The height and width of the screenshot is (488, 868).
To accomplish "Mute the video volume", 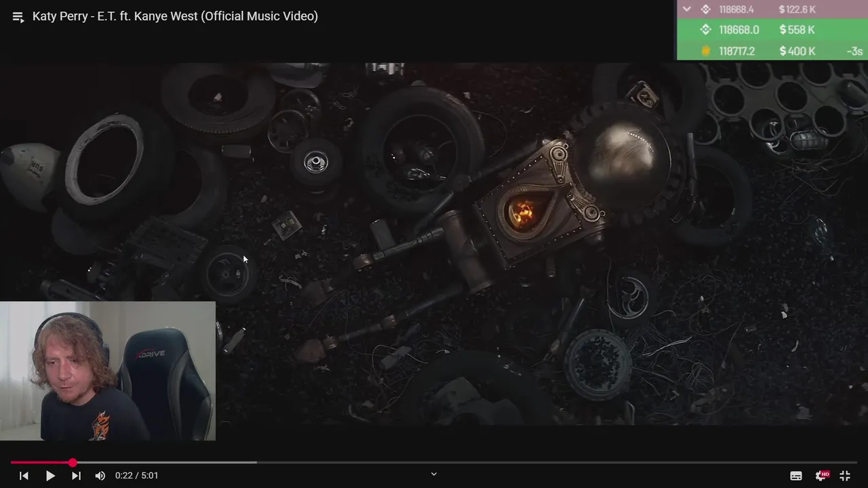I will (x=100, y=476).
